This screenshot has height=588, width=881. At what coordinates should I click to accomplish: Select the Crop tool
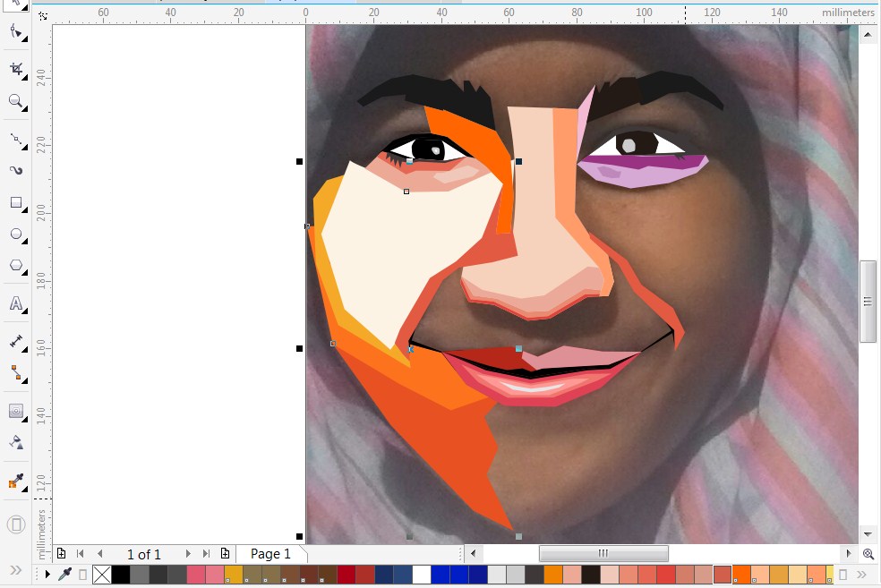tap(15, 67)
